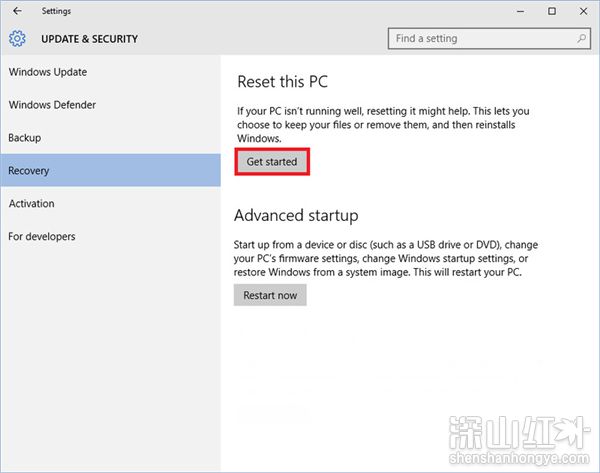
Task: Maximize the Settings window
Action: tap(552, 11)
